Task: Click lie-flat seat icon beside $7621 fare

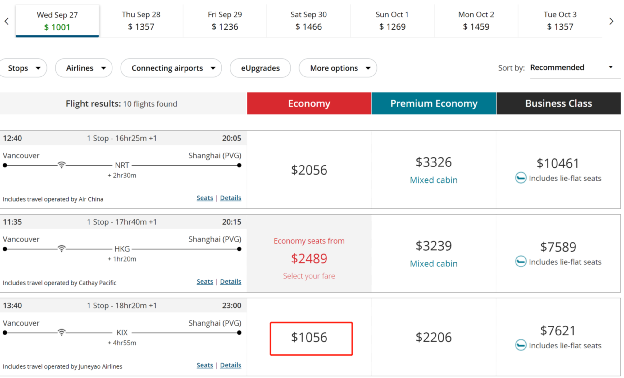Action: point(521,345)
